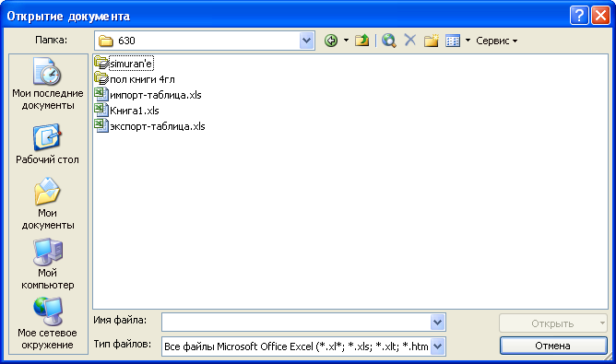Expand the Тип файлов dropdown arrow

coord(438,346)
